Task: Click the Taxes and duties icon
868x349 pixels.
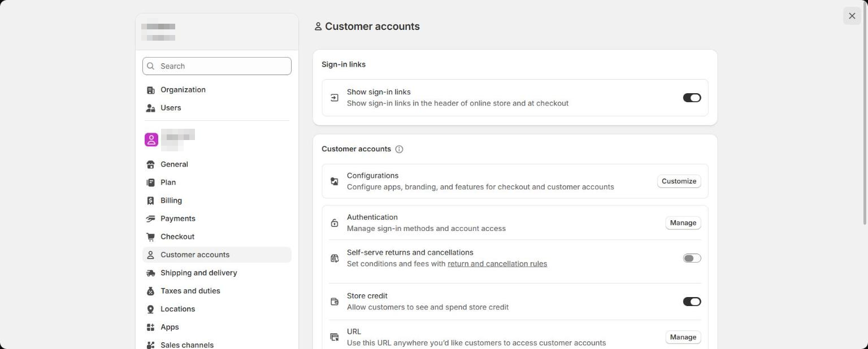Action: coord(150,291)
